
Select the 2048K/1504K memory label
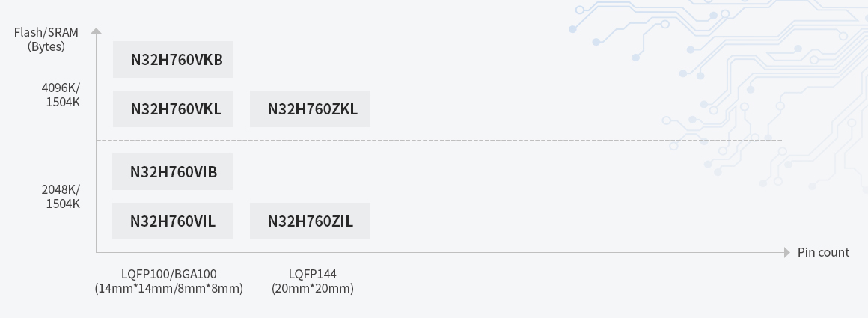pos(61,196)
